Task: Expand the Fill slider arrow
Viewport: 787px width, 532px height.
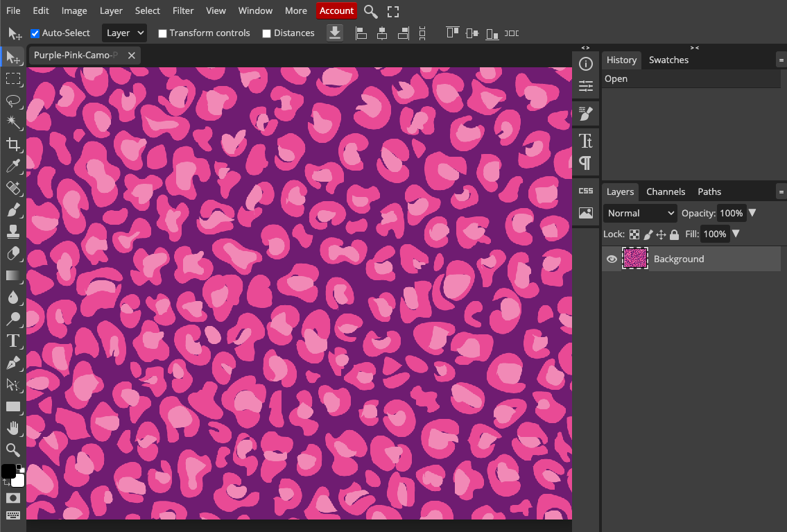Action: (736, 234)
